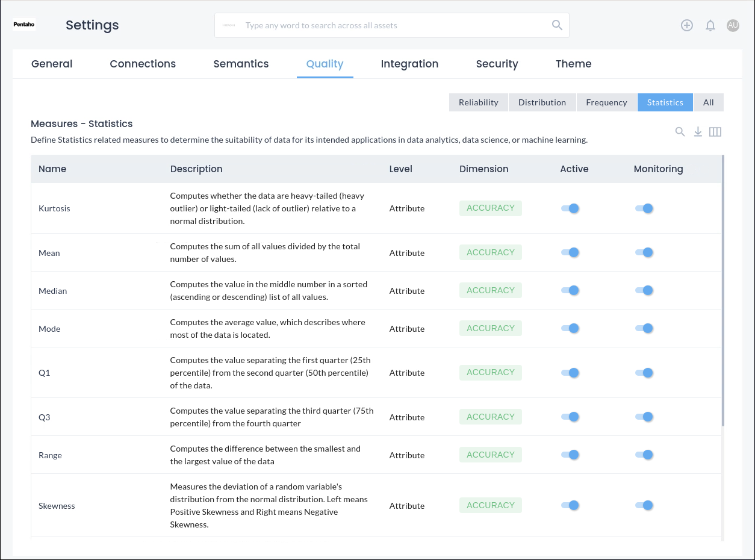
Task: Click the Name column header
Action: click(52, 169)
